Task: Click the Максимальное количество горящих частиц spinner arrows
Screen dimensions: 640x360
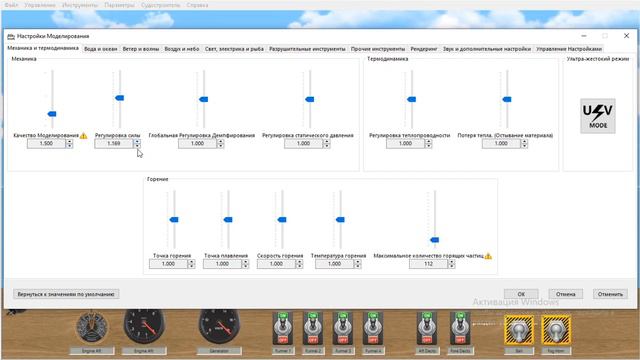Action: pos(451,264)
